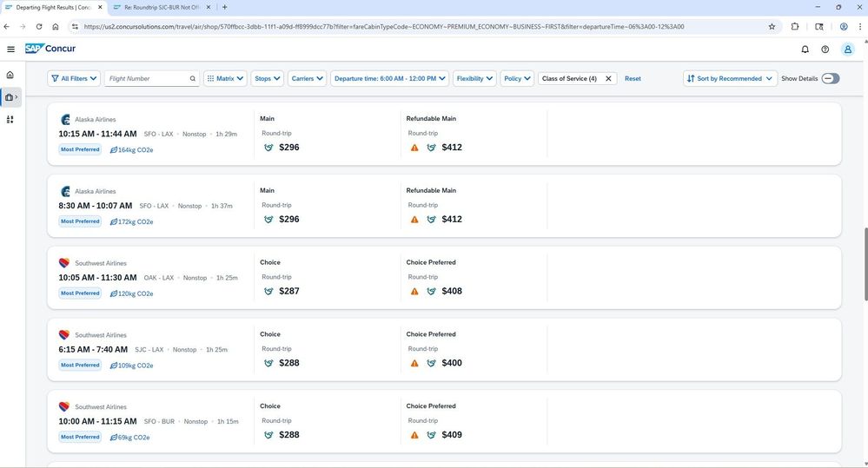Expand the Matrix dropdown
Screen dimensions: 868x468
point(225,78)
